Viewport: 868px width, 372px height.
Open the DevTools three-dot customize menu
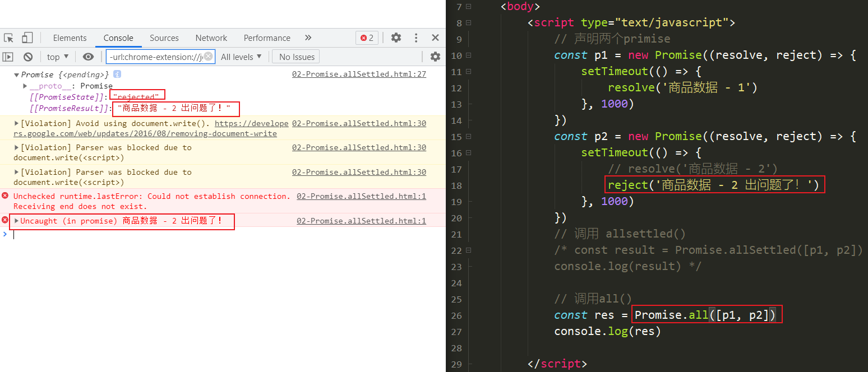tap(416, 38)
